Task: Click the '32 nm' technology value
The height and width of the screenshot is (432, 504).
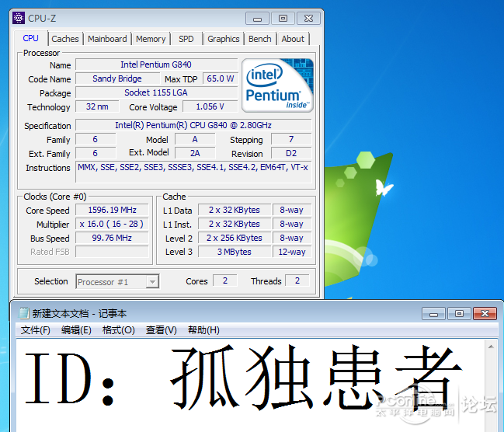Action: point(97,106)
